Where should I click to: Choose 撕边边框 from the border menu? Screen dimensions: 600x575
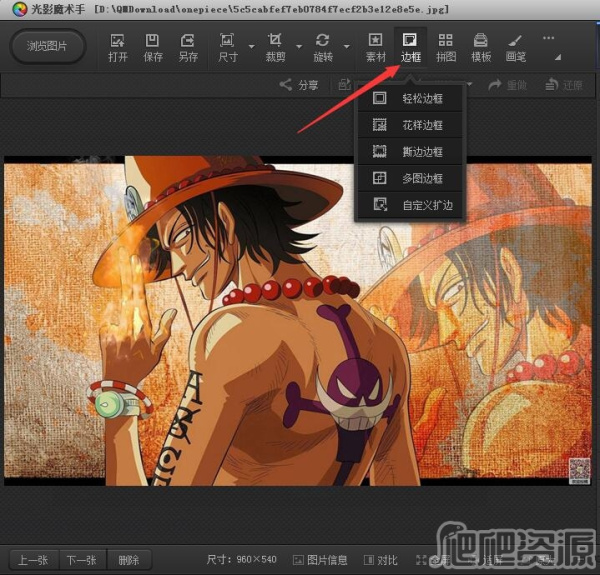pyautogui.click(x=410, y=152)
